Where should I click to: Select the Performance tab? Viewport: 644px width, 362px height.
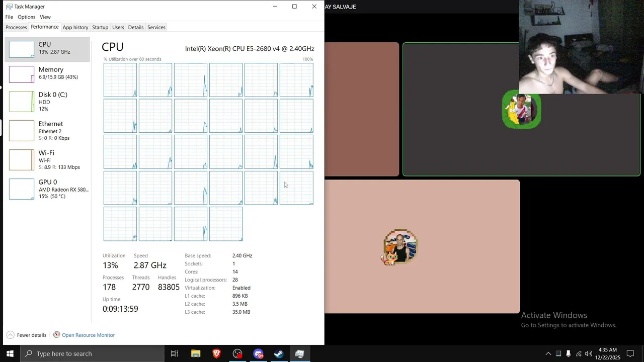pyautogui.click(x=45, y=27)
